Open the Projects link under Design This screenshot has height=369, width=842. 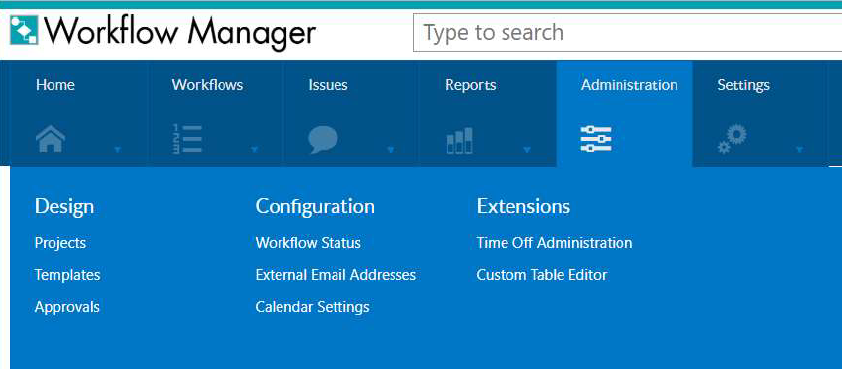point(60,243)
